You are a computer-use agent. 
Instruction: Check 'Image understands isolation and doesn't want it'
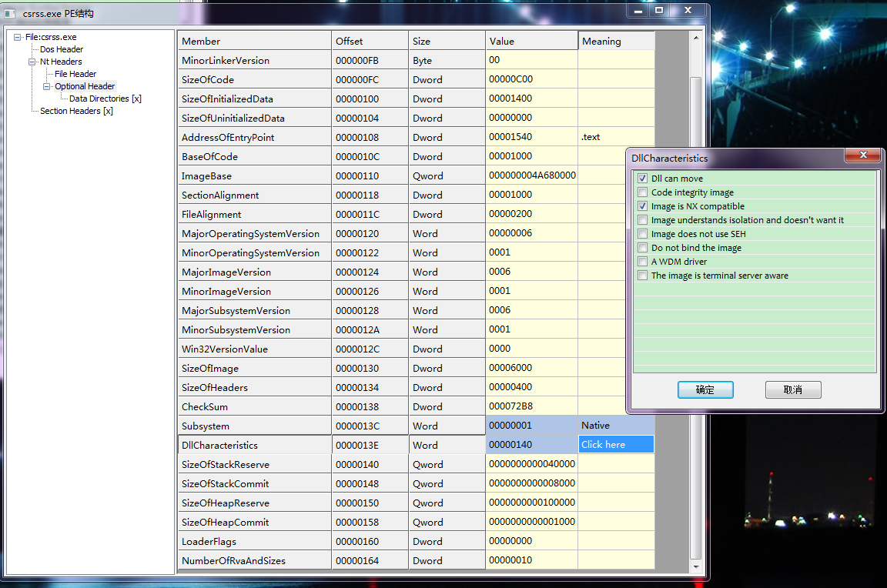click(642, 220)
